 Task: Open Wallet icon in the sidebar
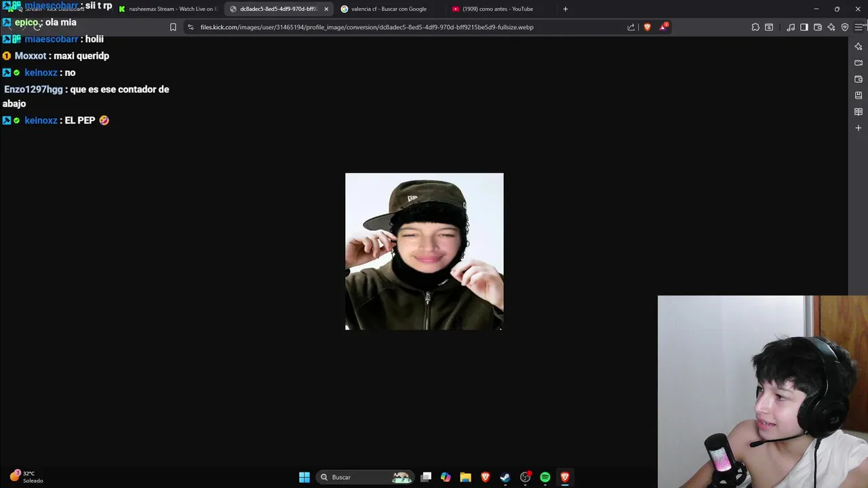tap(859, 79)
